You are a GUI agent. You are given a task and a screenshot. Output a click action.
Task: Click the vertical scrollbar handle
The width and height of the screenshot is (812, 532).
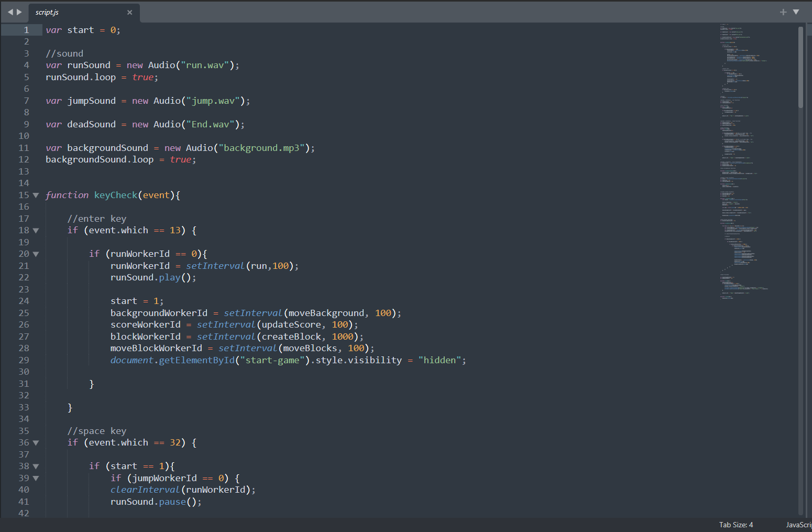(800, 67)
